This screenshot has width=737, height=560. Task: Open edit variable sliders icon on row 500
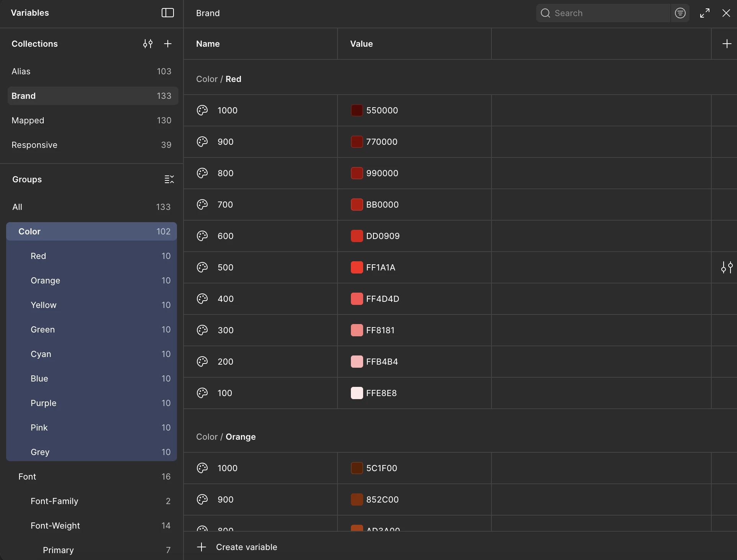coord(727,267)
